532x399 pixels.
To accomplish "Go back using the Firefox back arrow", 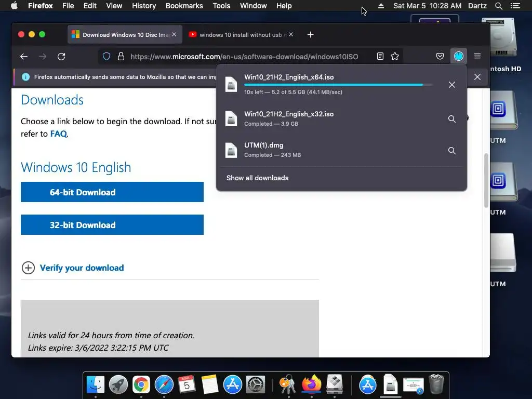I will [x=24, y=56].
